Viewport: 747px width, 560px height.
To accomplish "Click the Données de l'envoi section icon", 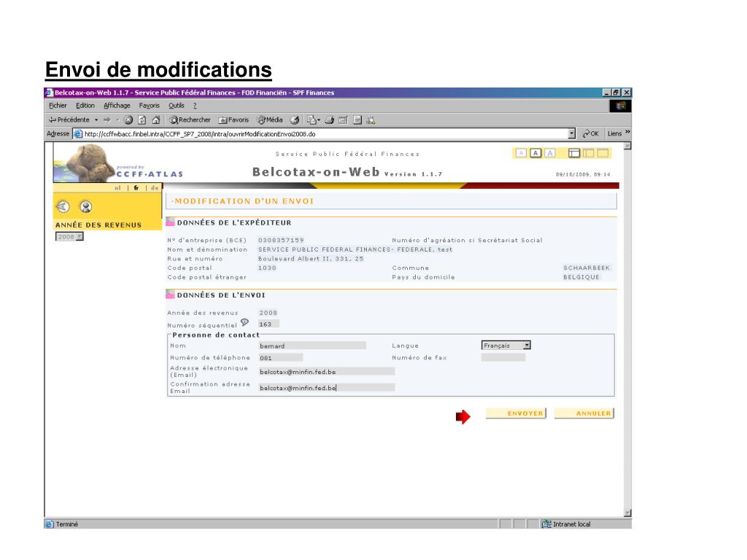I will [170, 295].
